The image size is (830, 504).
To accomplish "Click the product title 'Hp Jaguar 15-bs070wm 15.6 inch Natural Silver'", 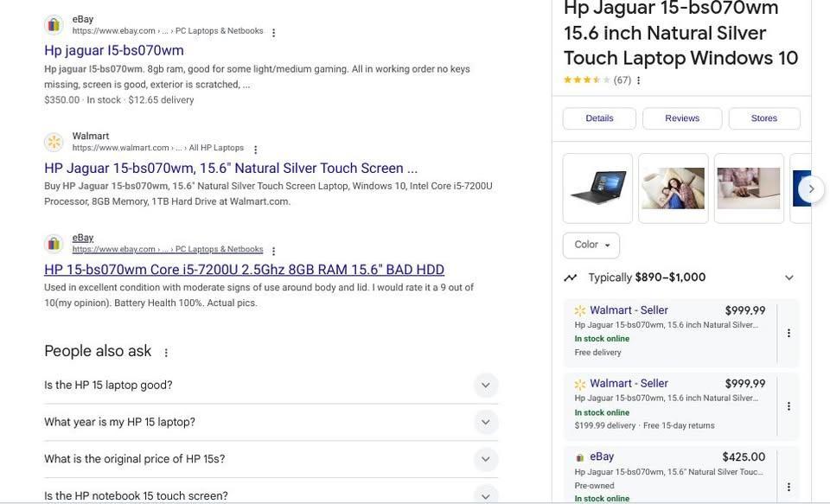I will pos(681,33).
